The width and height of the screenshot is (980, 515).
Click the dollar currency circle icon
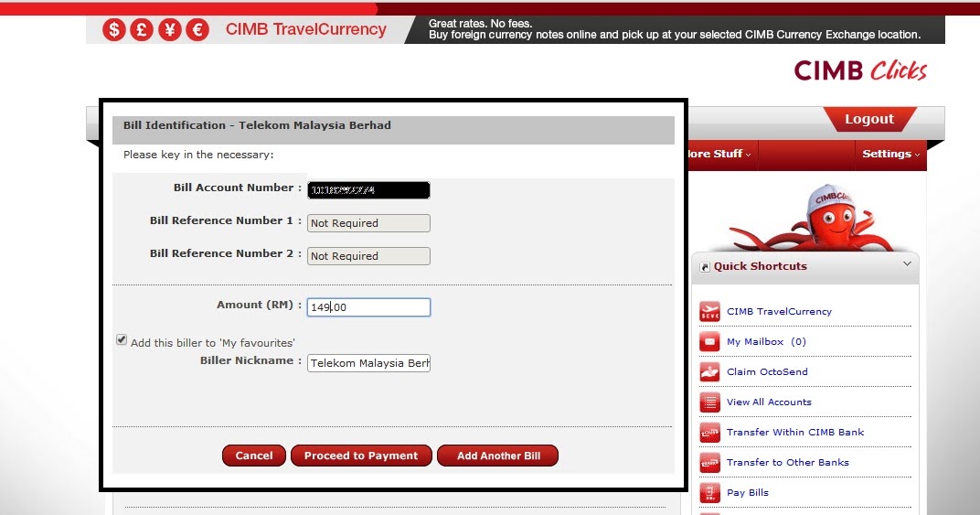[x=113, y=30]
